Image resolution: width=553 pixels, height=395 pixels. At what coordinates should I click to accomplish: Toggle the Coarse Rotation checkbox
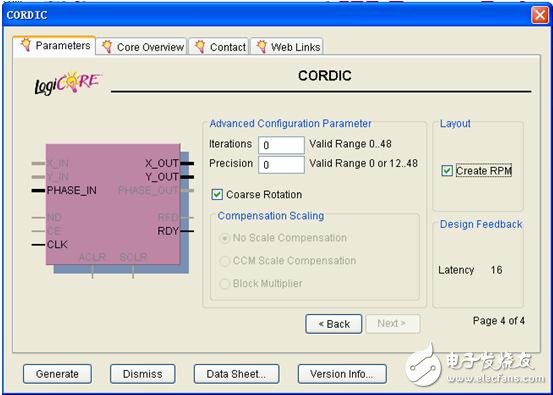click(217, 194)
